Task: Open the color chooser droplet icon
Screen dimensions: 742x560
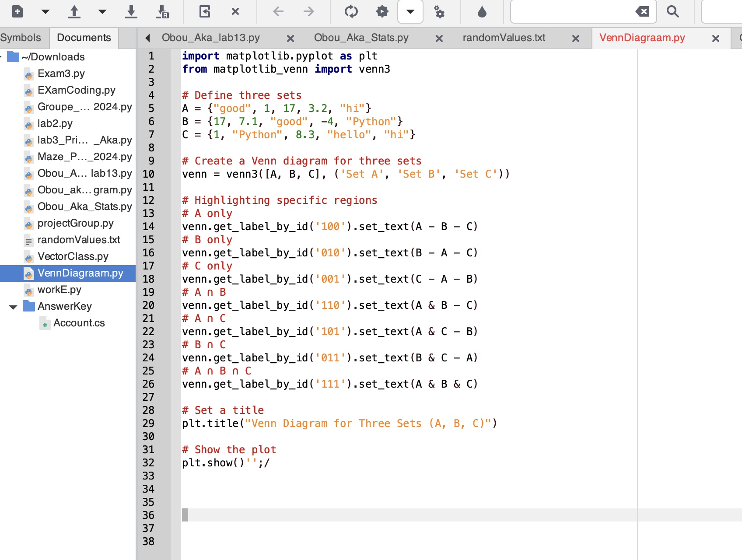Action: coord(482,11)
